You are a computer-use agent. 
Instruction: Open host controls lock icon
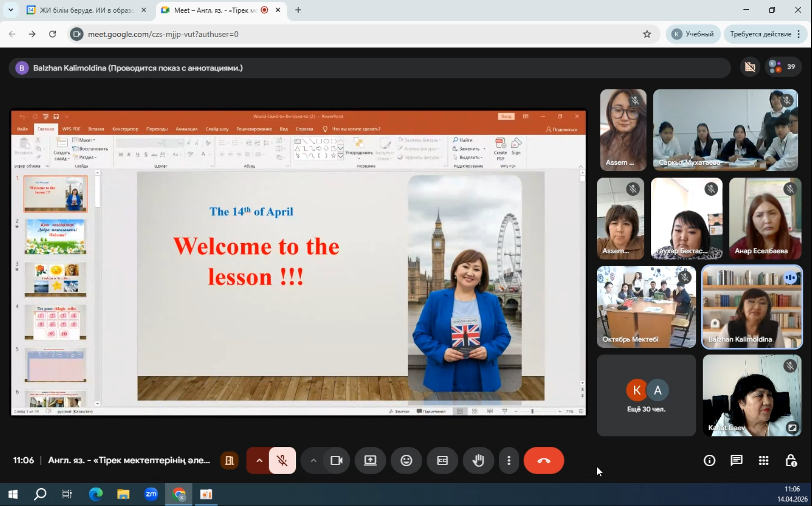click(x=791, y=460)
